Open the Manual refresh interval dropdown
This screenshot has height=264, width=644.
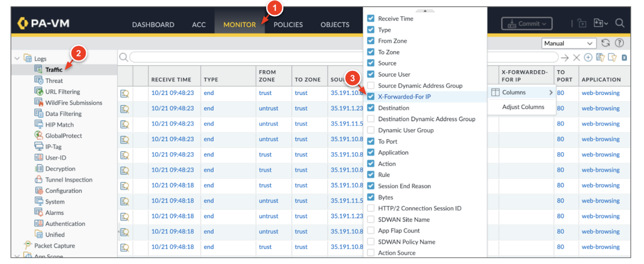coord(569,43)
